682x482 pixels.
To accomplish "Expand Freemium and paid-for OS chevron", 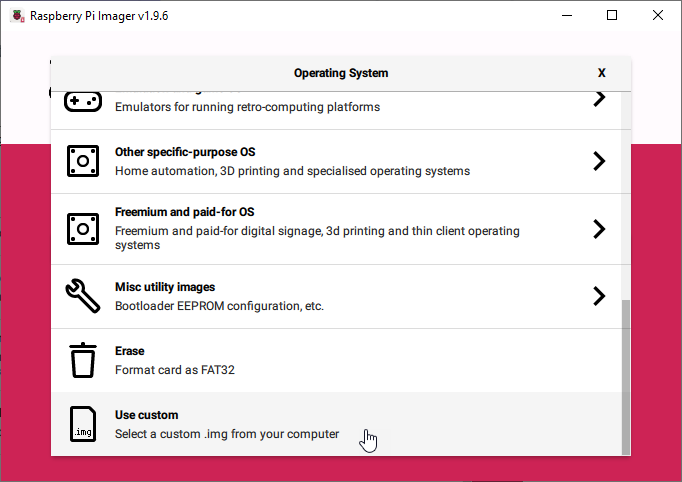I will point(599,229).
